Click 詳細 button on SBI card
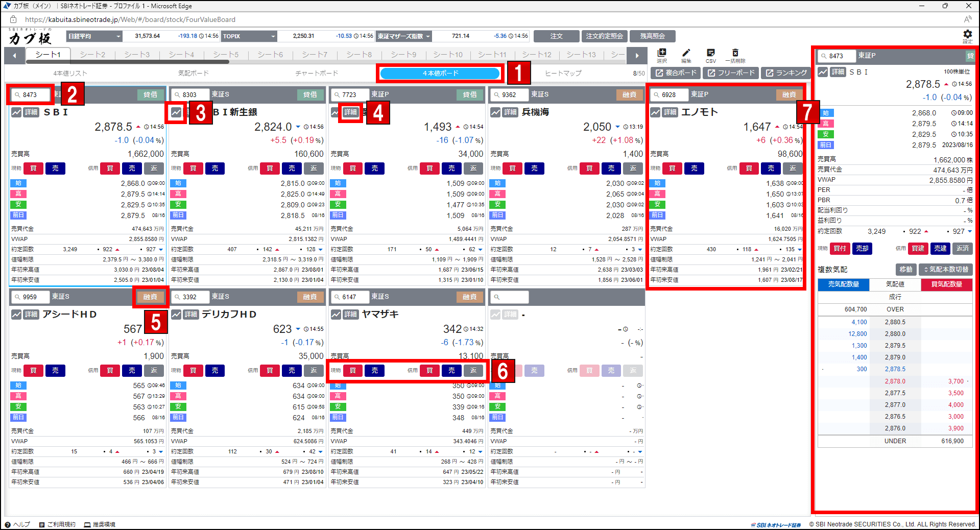980x530 pixels. click(x=31, y=112)
